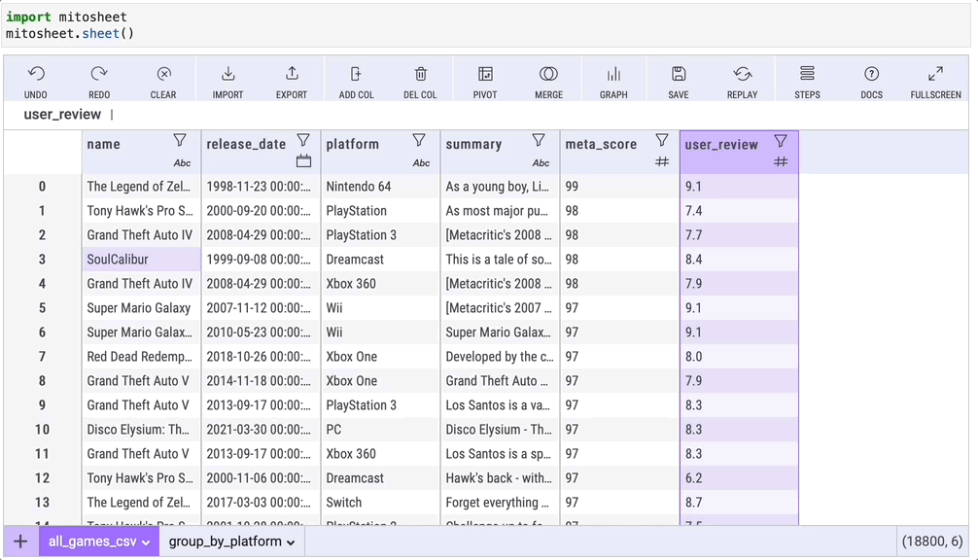This screenshot has width=978, height=560.
Task: Click the Add Col button
Action: point(356,81)
